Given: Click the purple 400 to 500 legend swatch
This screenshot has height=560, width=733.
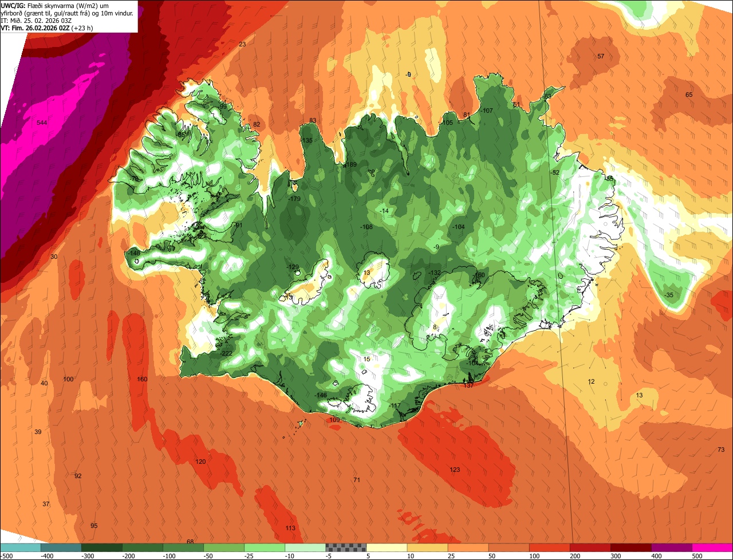Looking at the screenshot, I should (671, 548).
